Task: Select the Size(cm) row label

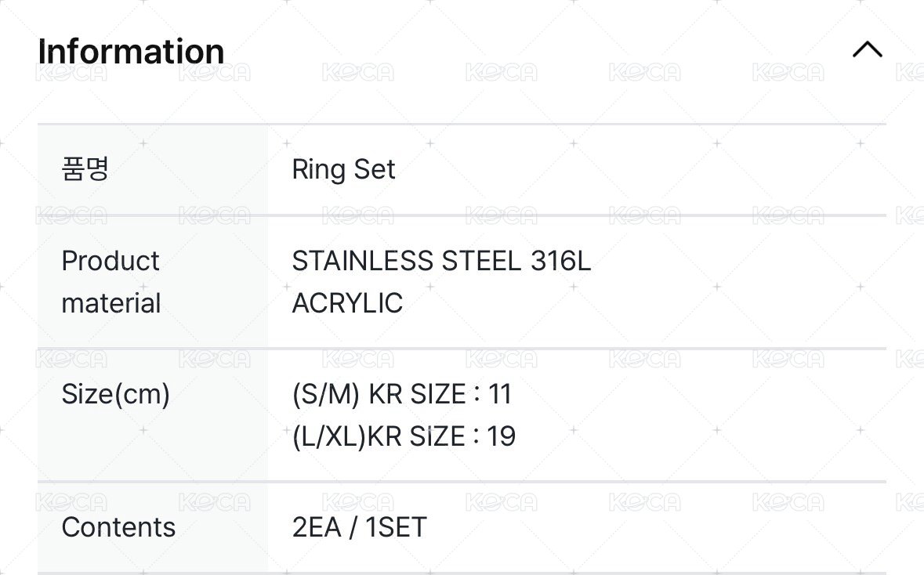Action: pyautogui.click(x=116, y=394)
